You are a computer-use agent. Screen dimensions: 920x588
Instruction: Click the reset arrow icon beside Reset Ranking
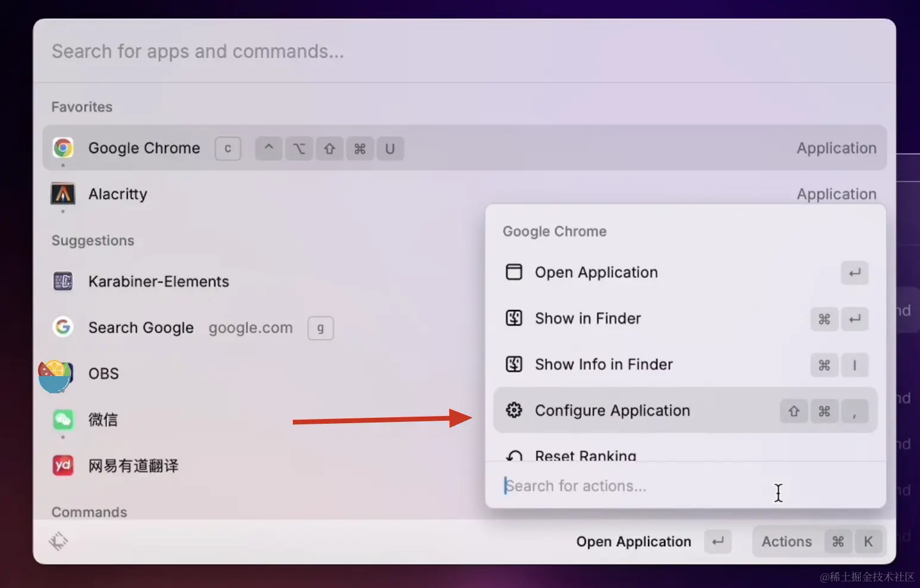tap(514, 456)
